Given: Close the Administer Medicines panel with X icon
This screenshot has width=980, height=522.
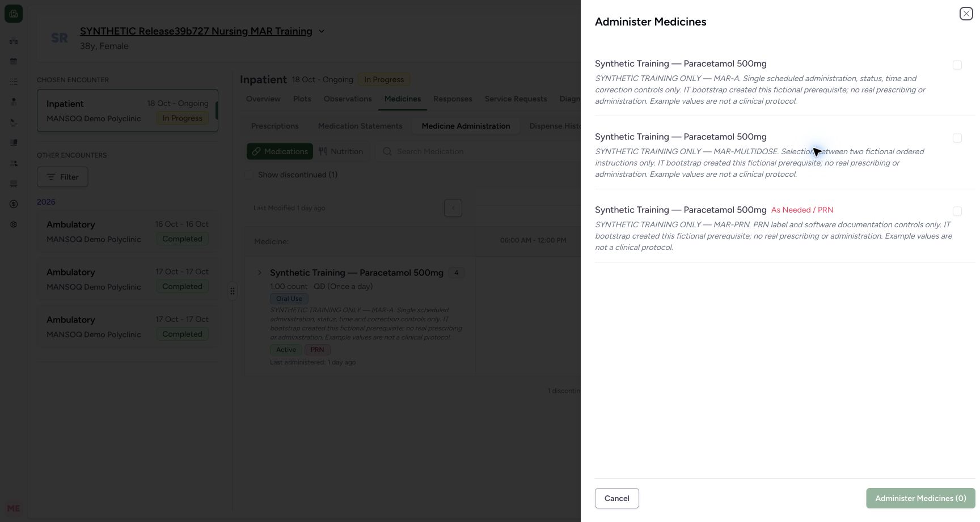Looking at the screenshot, I should [x=966, y=14].
